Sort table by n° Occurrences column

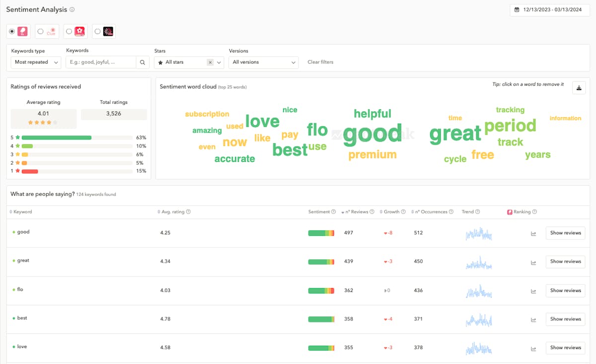point(431,212)
